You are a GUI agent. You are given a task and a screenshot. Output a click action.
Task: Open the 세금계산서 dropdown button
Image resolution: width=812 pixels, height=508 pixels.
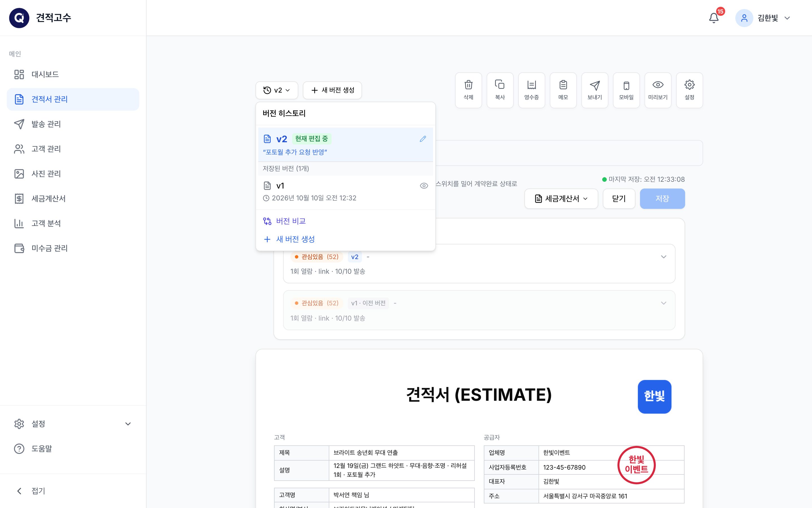561,199
